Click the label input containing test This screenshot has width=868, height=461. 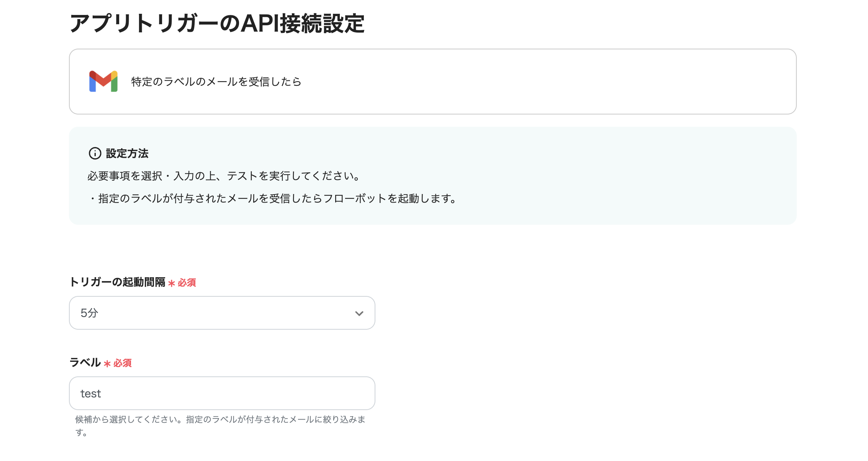point(221,393)
